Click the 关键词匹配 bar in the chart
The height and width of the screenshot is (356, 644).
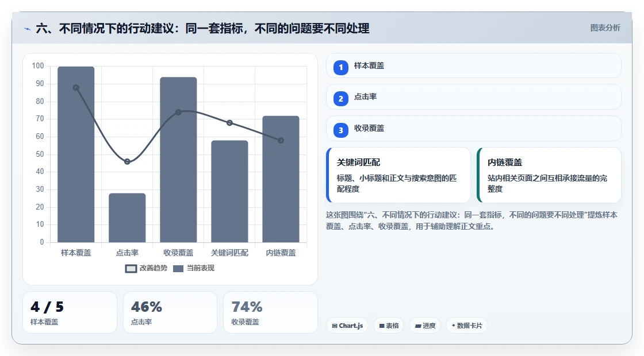pyautogui.click(x=229, y=191)
